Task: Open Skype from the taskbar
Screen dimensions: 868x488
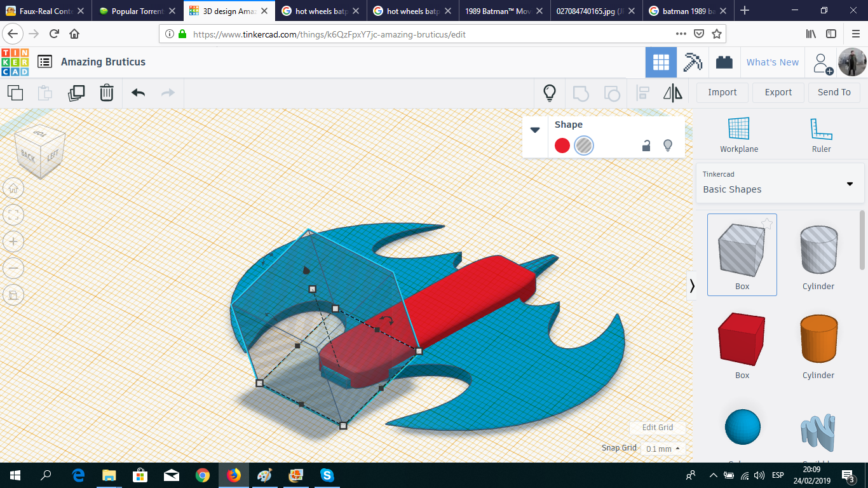Action: (327, 475)
